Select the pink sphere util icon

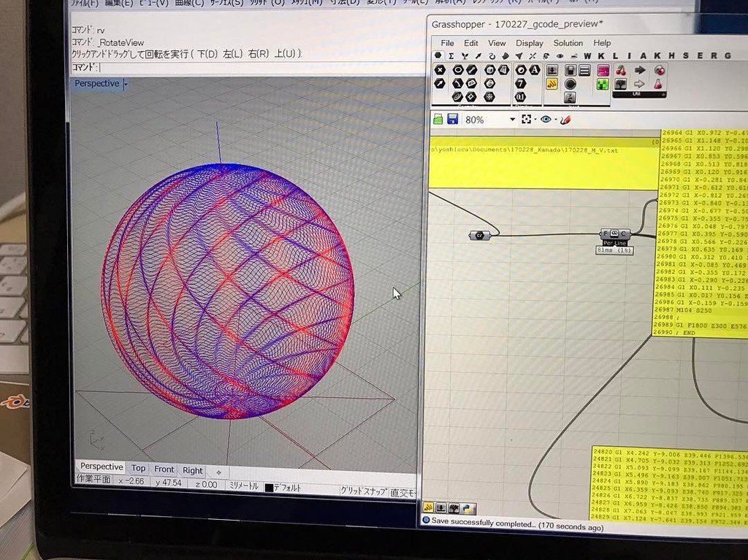(x=659, y=71)
